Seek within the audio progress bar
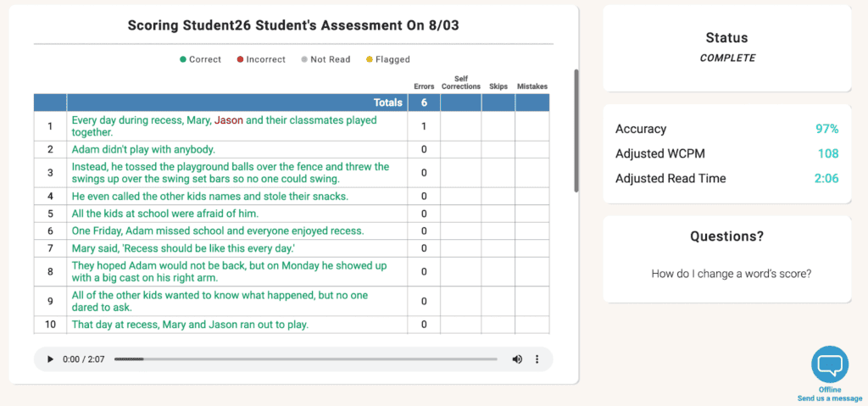The height and width of the screenshot is (406, 868). (x=305, y=359)
